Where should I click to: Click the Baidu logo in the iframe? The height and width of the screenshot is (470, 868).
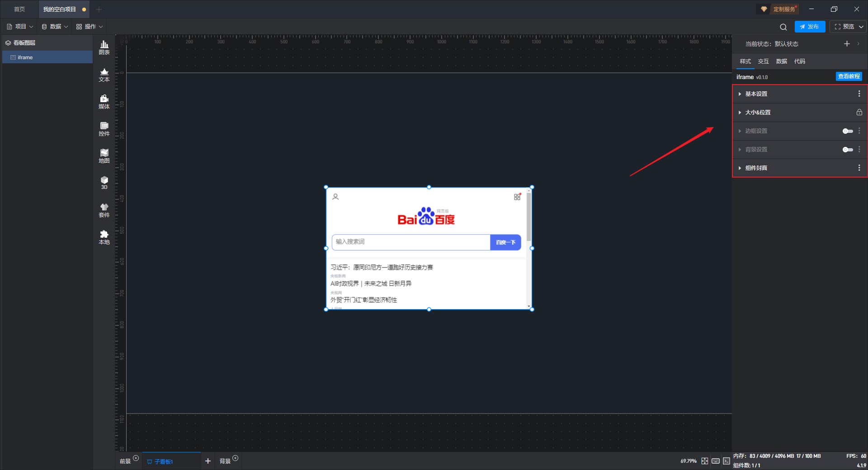[426, 216]
